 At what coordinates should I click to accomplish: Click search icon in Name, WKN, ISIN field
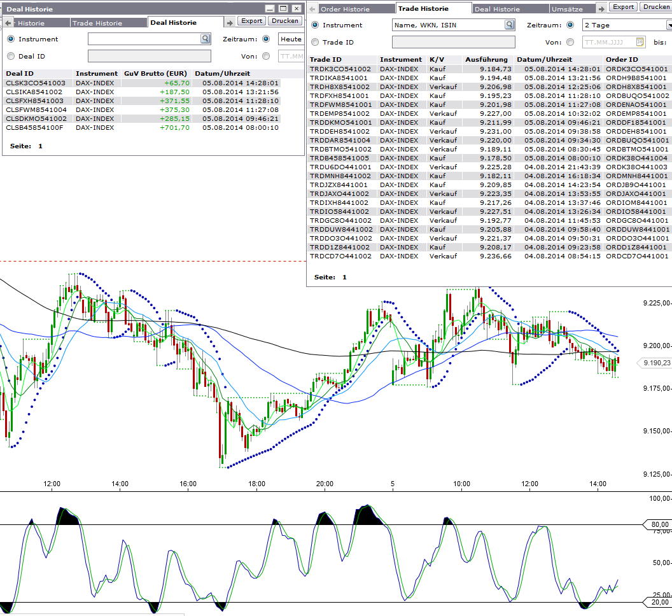(x=509, y=25)
